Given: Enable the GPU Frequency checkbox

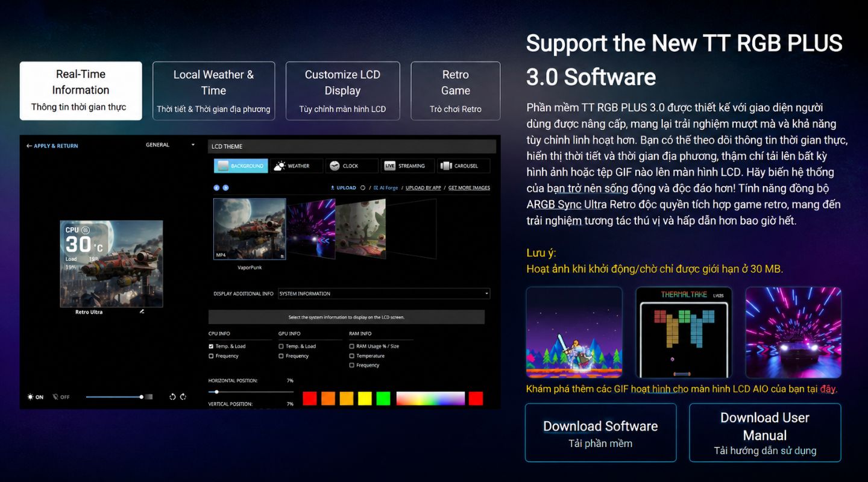Looking at the screenshot, I should [281, 356].
